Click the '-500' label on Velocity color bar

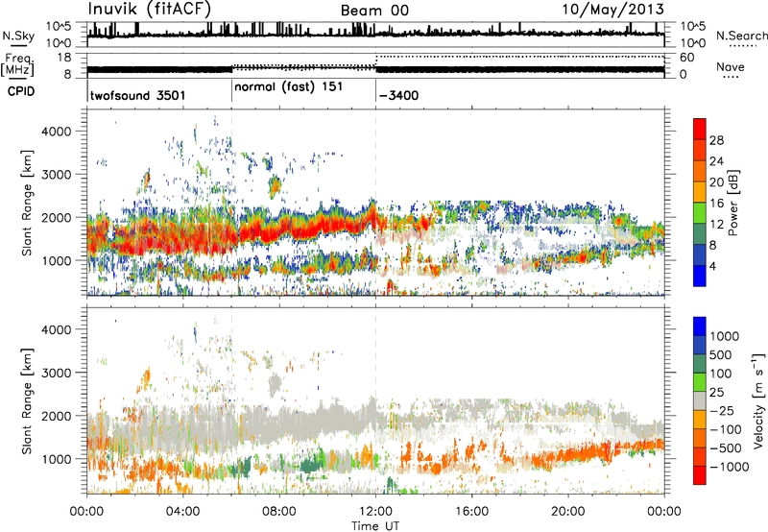726,447
